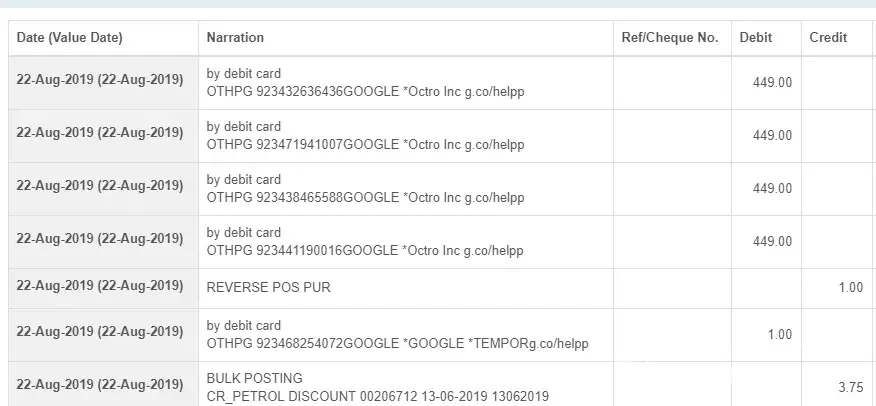Click the 1.00 credit amount
The height and width of the screenshot is (406, 876).
(850, 288)
